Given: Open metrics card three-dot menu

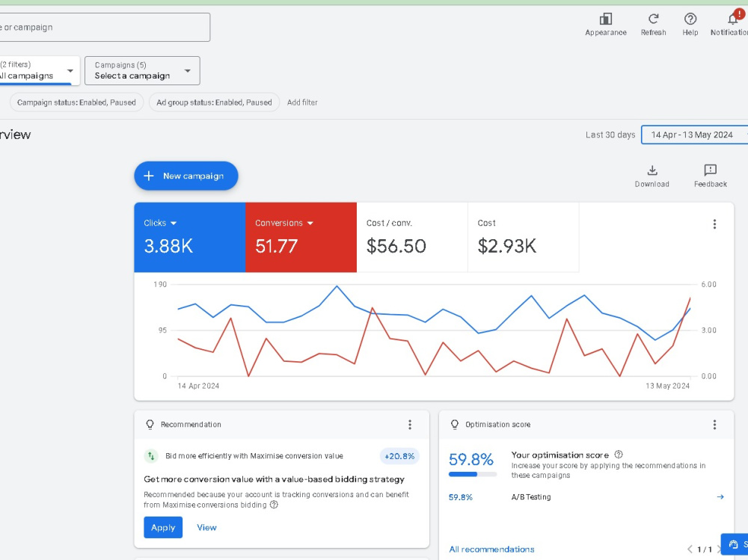Looking at the screenshot, I should pyautogui.click(x=714, y=224).
